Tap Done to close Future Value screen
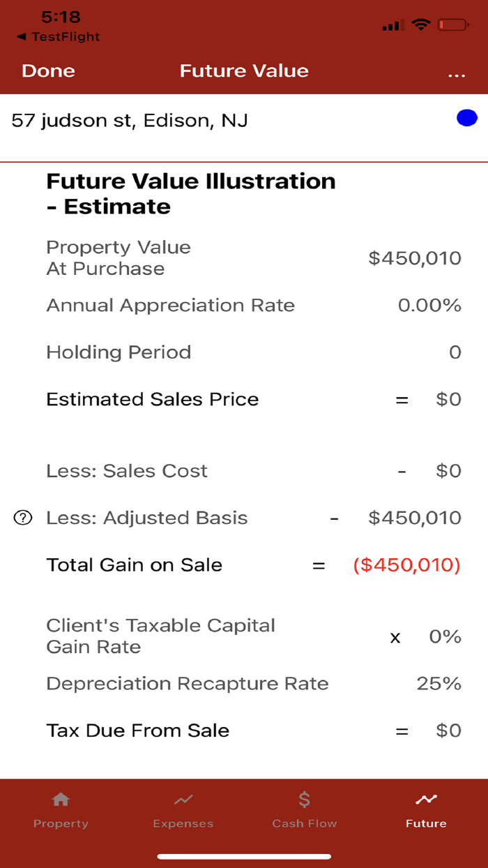The height and width of the screenshot is (868, 488). [47, 70]
